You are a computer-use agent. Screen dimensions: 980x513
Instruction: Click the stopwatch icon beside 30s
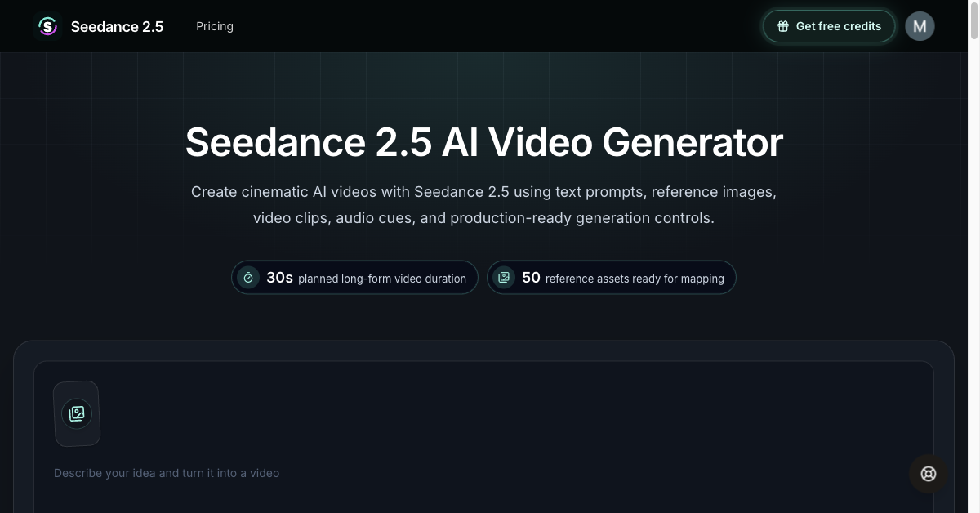(x=248, y=278)
